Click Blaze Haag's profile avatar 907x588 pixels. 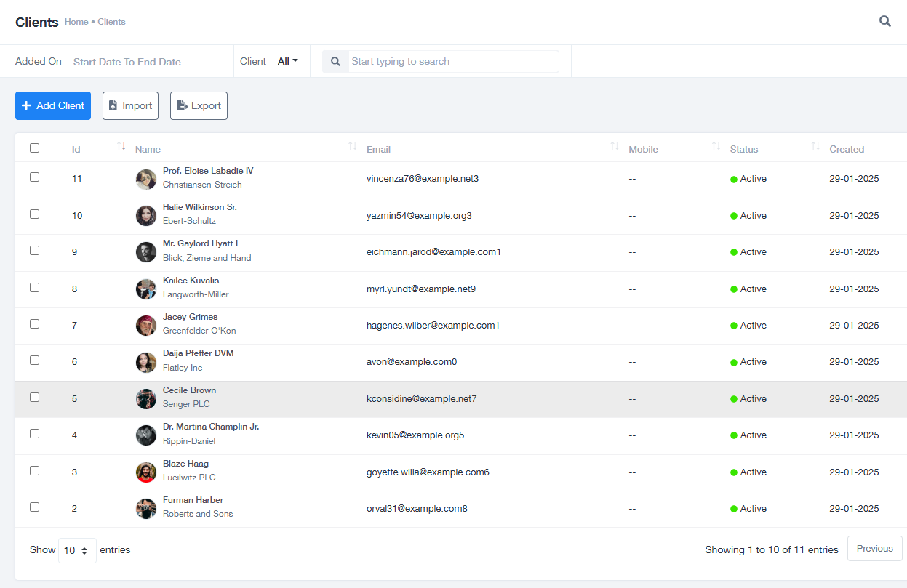tap(146, 472)
